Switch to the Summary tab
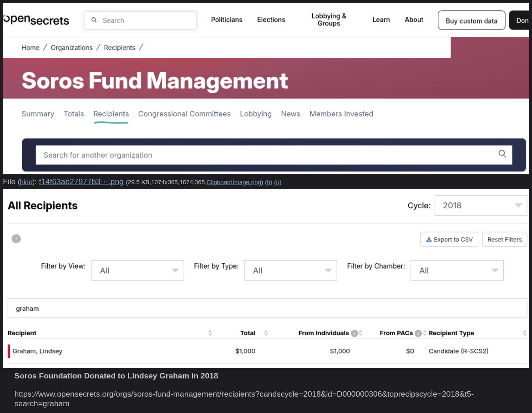The width and height of the screenshot is (532, 413). [38, 114]
